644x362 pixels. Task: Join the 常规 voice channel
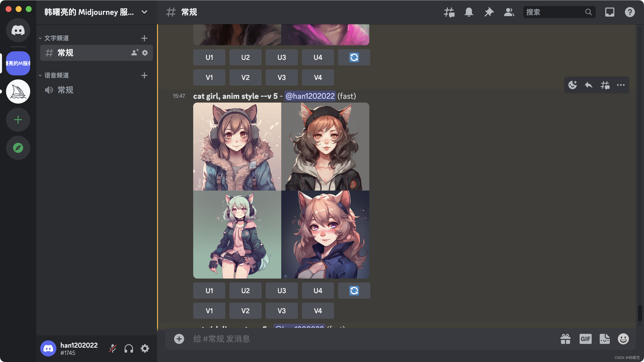point(65,90)
